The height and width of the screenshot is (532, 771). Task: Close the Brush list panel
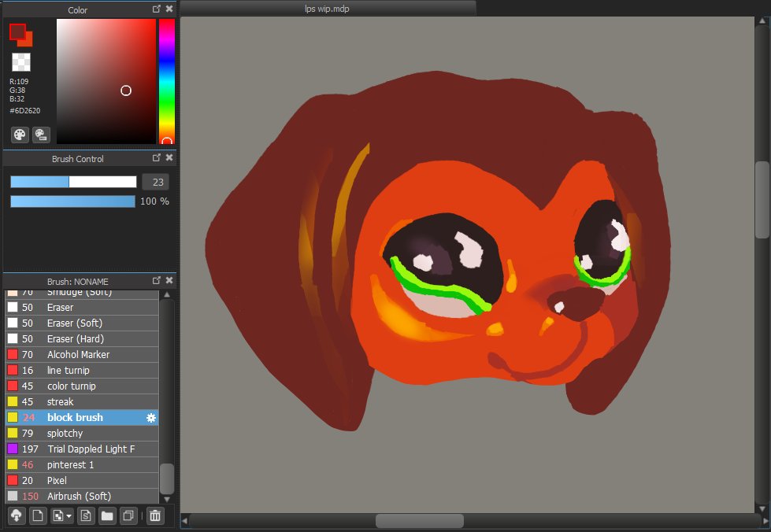(169, 280)
